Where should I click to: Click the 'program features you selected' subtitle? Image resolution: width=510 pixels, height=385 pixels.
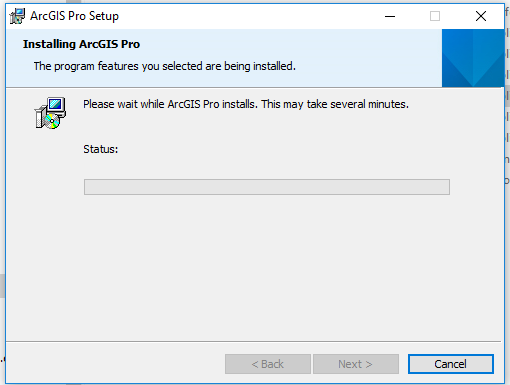click(165, 66)
